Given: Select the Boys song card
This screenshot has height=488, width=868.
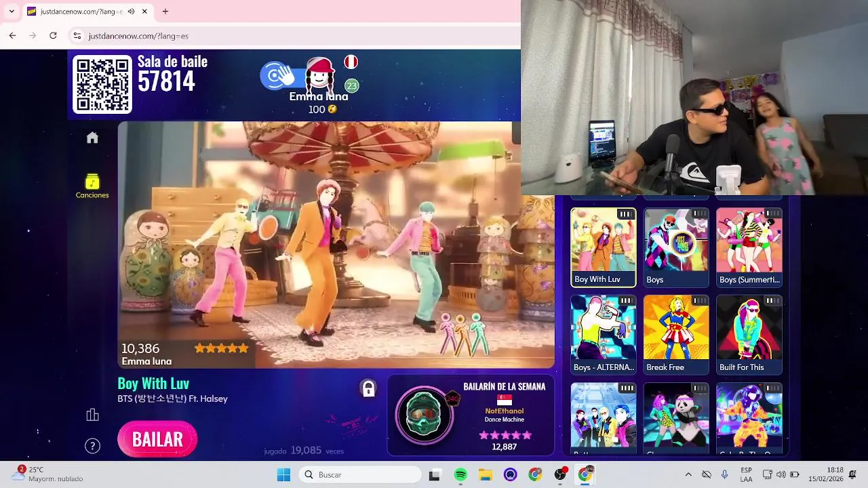Looking at the screenshot, I should click(x=676, y=247).
